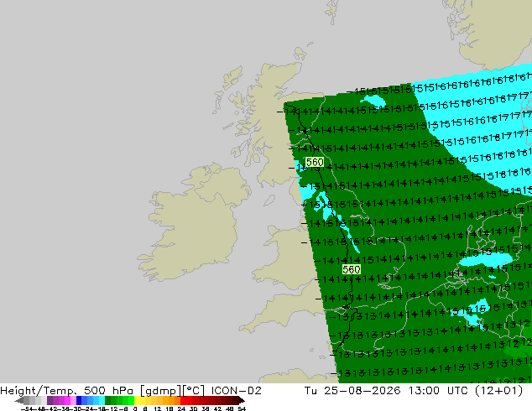Click the date 'Tu 25-08-2026'
The image size is (532, 411).
pos(352,391)
